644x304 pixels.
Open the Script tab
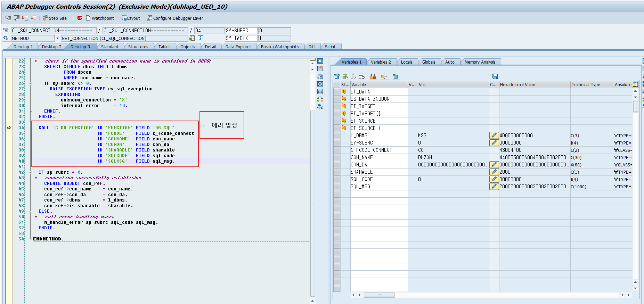pos(330,47)
